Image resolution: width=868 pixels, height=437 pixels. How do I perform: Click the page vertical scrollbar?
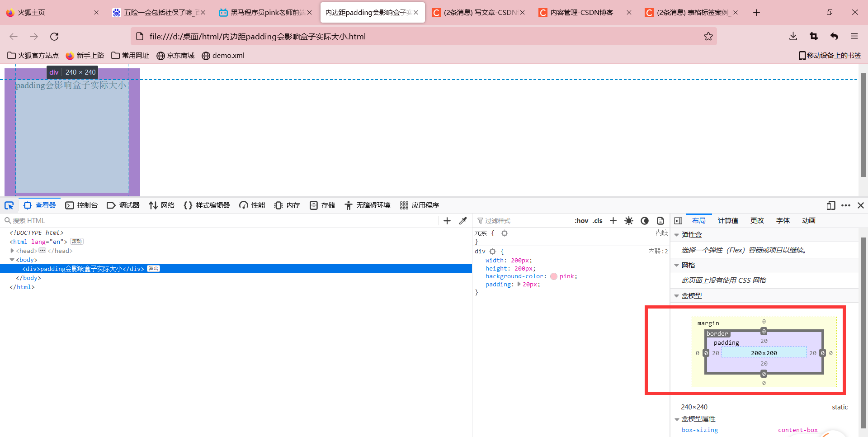863,125
